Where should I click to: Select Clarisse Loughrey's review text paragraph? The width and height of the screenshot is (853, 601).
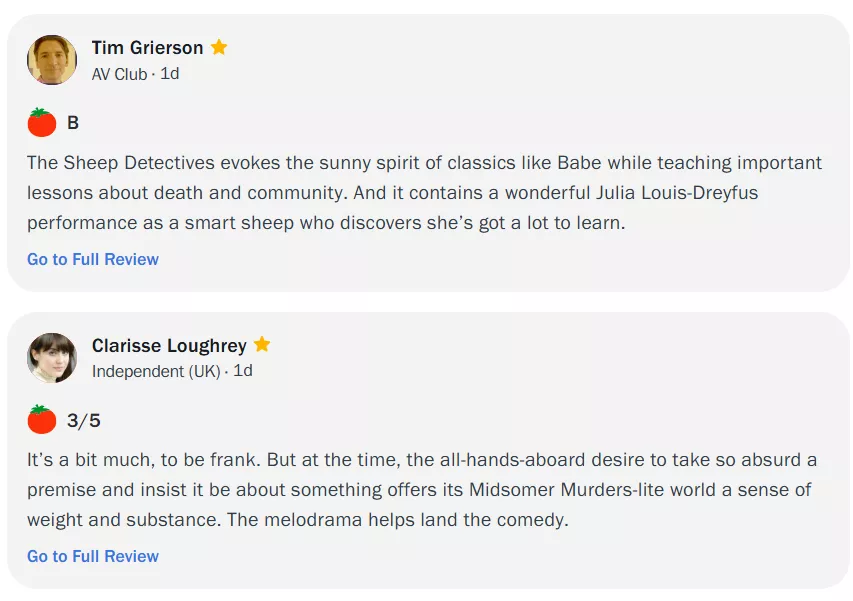tap(424, 489)
